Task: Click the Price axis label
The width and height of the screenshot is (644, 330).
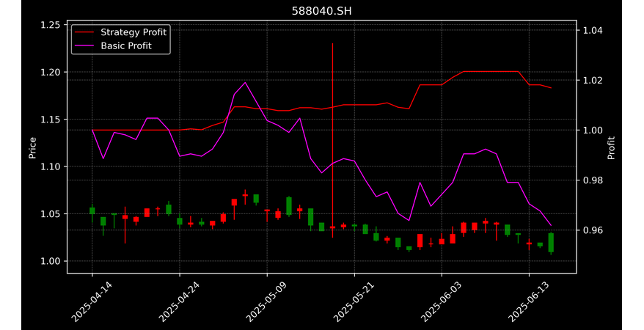Action: 32,148
